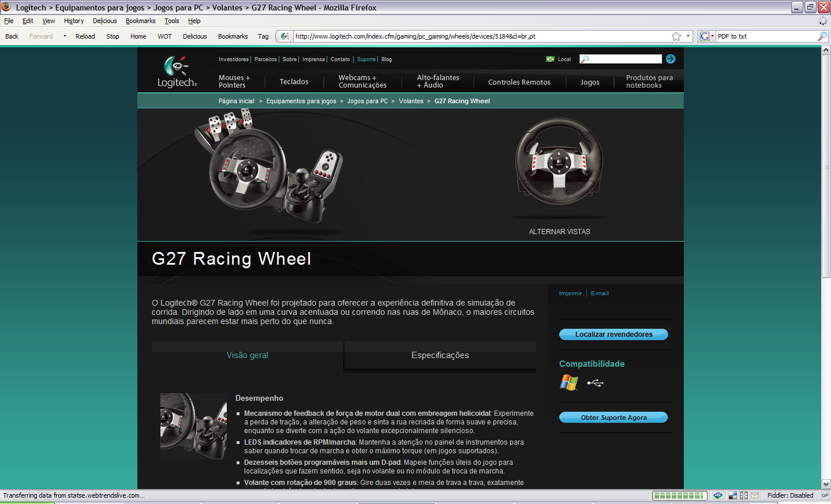
Task: Click the USB compatibility icon
Action: point(595,382)
